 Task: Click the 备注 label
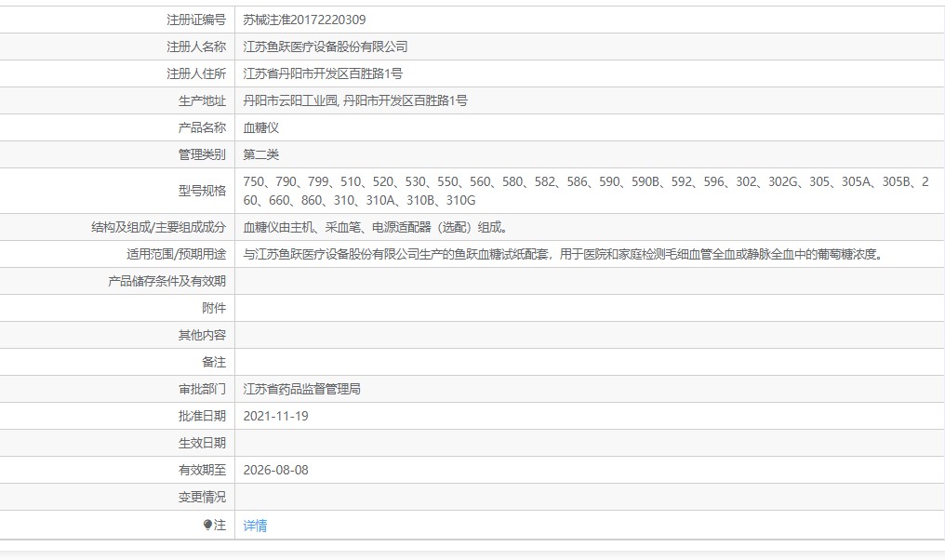[x=214, y=362]
